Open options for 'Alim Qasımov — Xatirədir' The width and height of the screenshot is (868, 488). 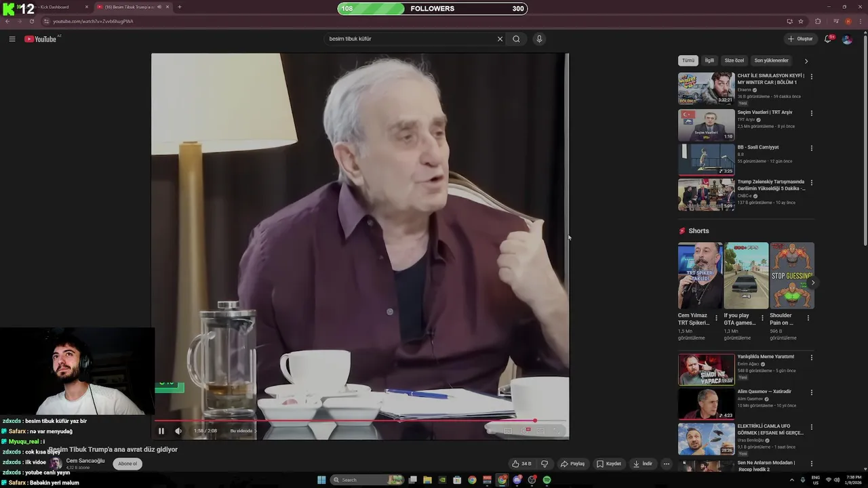pyautogui.click(x=811, y=392)
